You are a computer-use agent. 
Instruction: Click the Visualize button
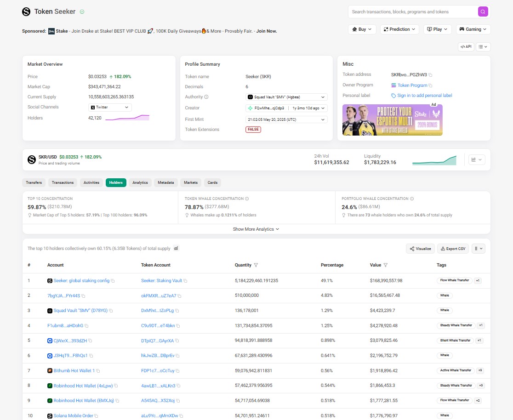(421, 249)
